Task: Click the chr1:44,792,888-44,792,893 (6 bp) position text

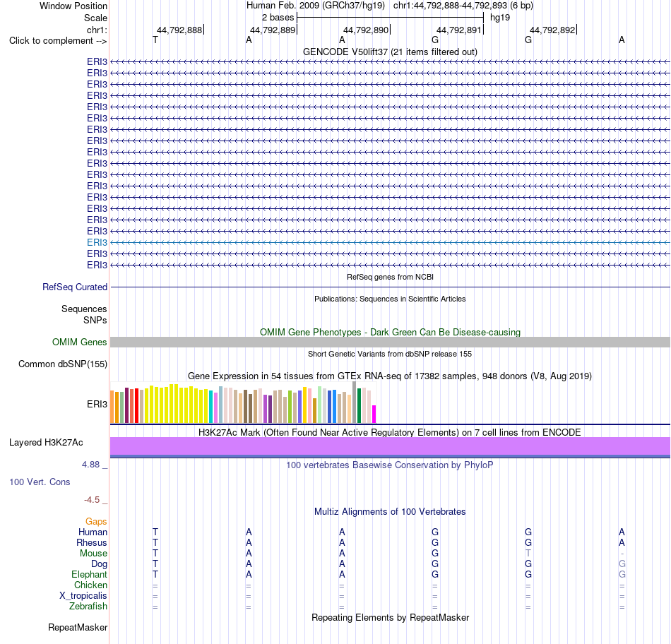Action: [463, 6]
